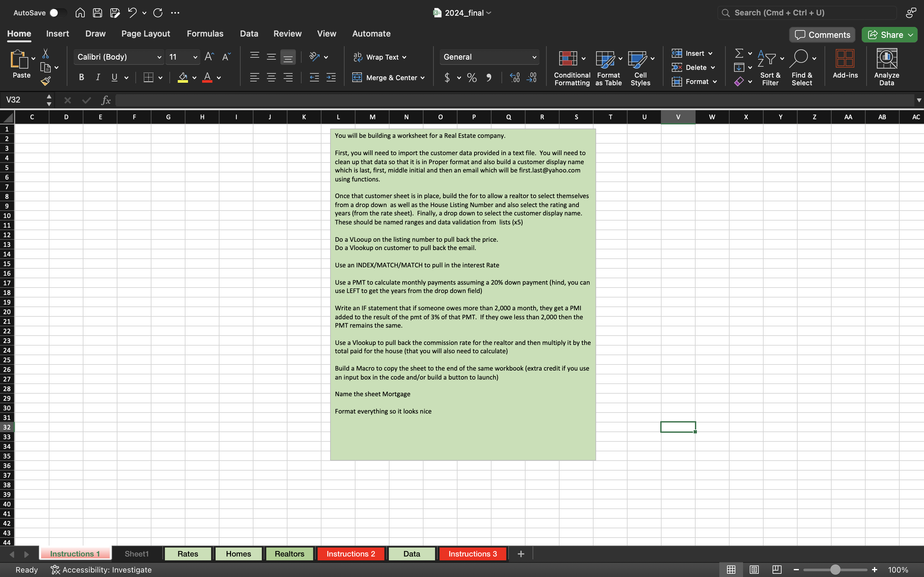Click the Percent Style icon

click(472, 78)
